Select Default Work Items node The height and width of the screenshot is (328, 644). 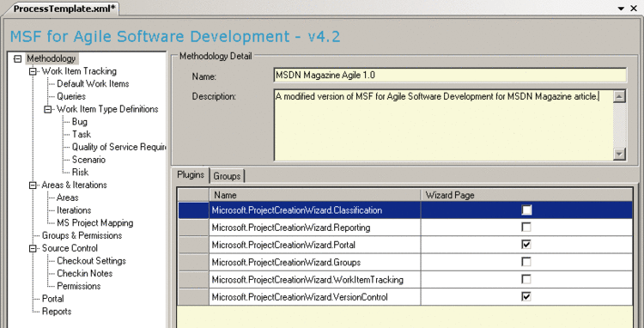click(93, 84)
